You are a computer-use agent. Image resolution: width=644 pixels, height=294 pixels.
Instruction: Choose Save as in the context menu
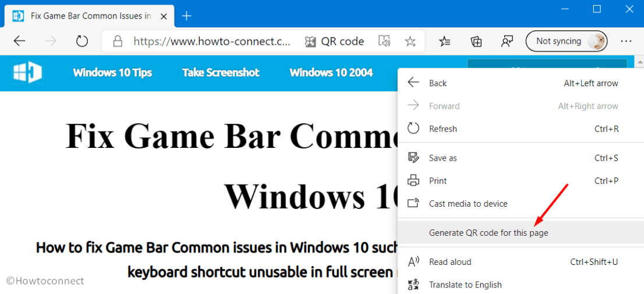tap(521, 158)
